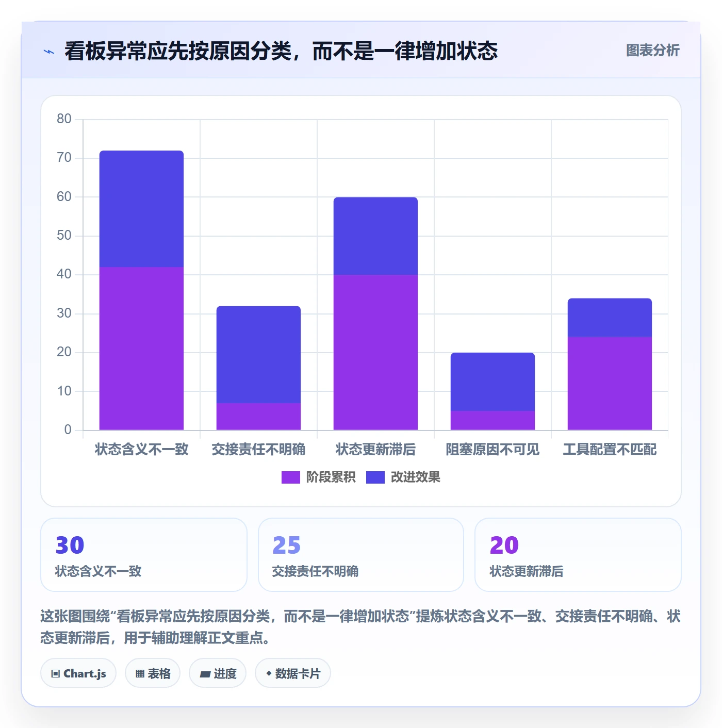Click the description paragraph starting with 这张图围绕
This screenshot has width=722, height=728.
pyautogui.click(x=360, y=627)
